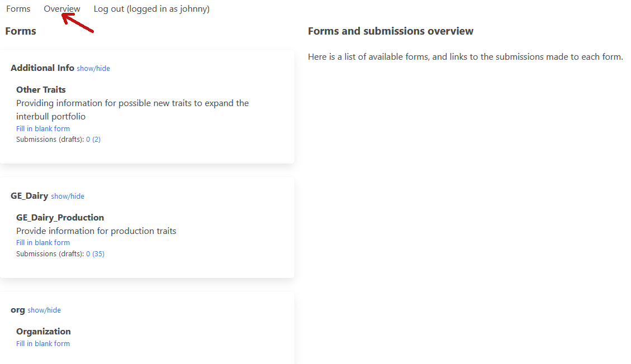Fill in blank Organization form
Screen dimensions: 631x364
pyautogui.click(x=43, y=344)
